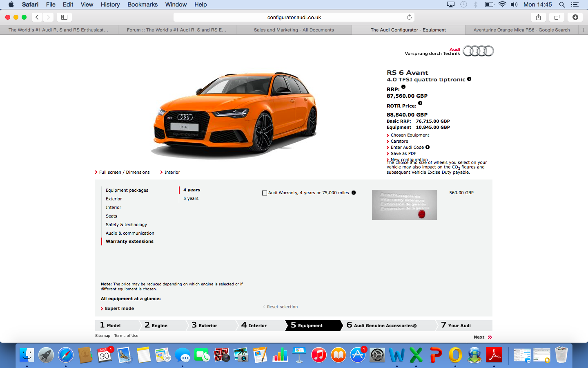Click Next to continue the configuration
This screenshot has width=588, height=368.
pyautogui.click(x=483, y=337)
